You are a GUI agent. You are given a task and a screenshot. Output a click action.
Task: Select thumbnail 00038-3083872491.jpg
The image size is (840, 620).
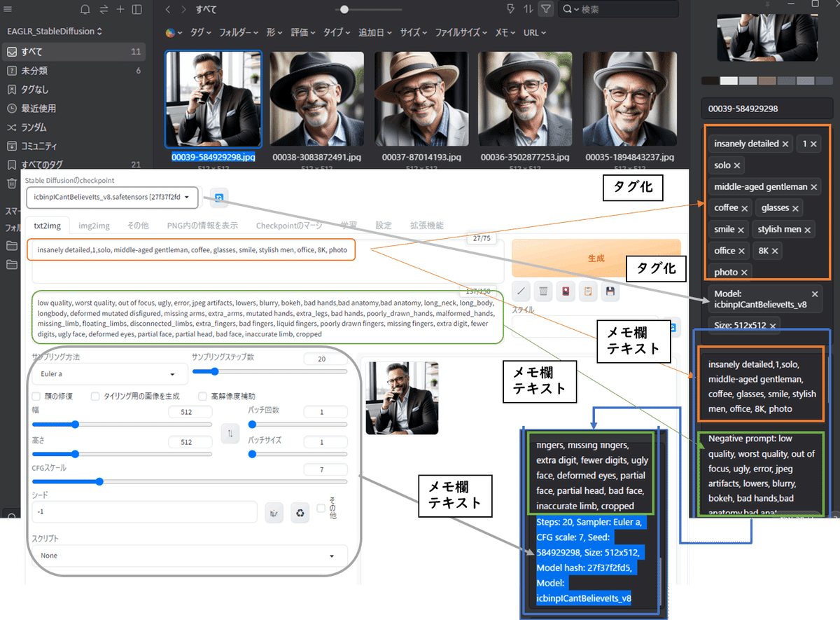click(317, 99)
